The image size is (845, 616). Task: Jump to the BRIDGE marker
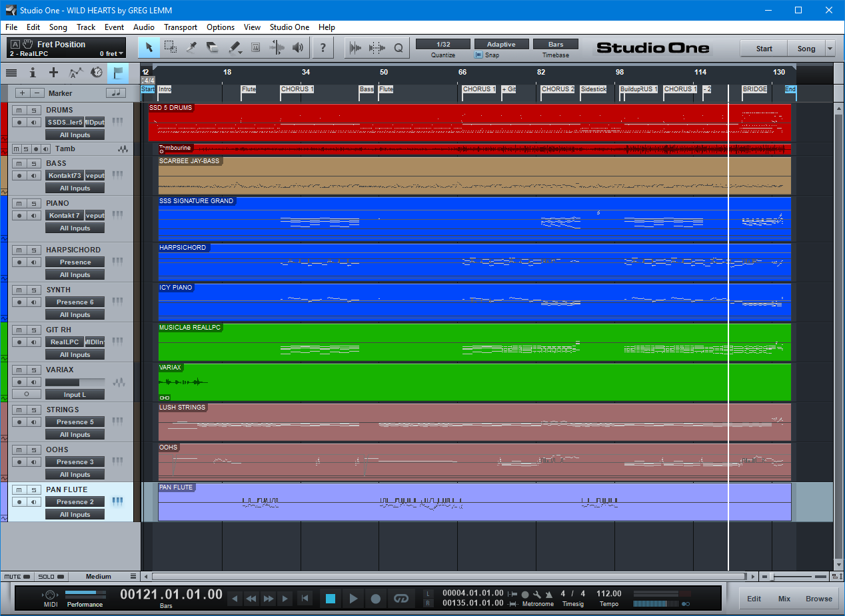754,89
